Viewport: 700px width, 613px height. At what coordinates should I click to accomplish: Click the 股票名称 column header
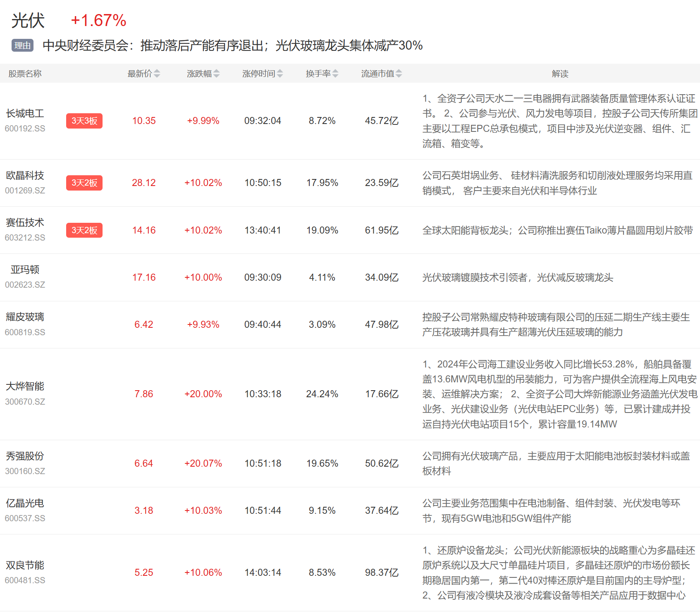coord(25,74)
